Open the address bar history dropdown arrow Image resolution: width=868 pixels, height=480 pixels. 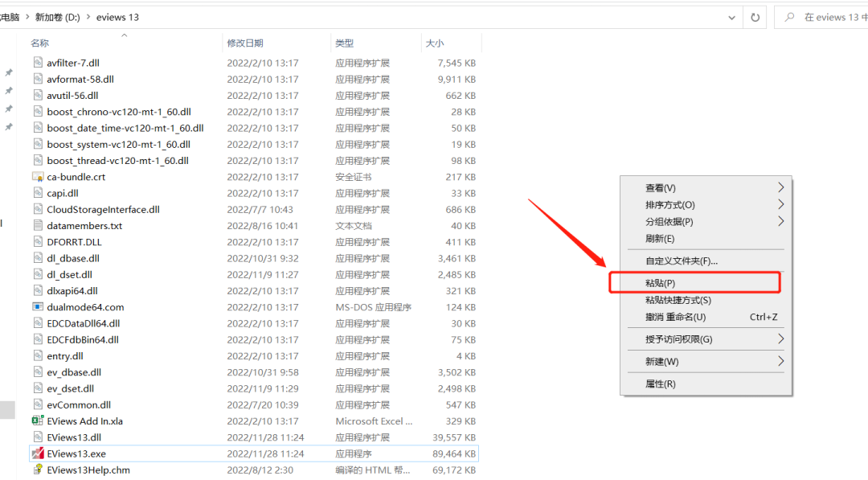(731, 16)
